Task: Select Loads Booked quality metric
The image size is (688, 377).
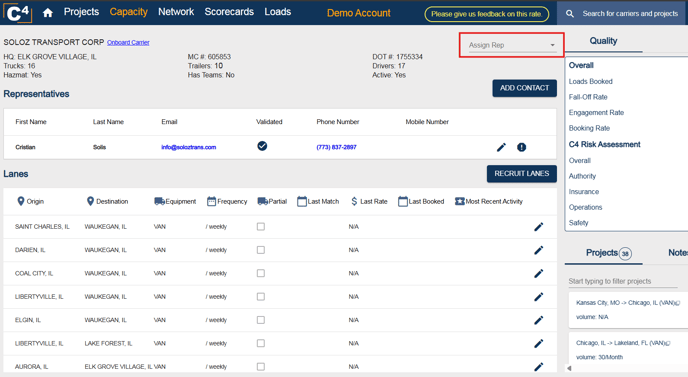Action: click(x=591, y=82)
